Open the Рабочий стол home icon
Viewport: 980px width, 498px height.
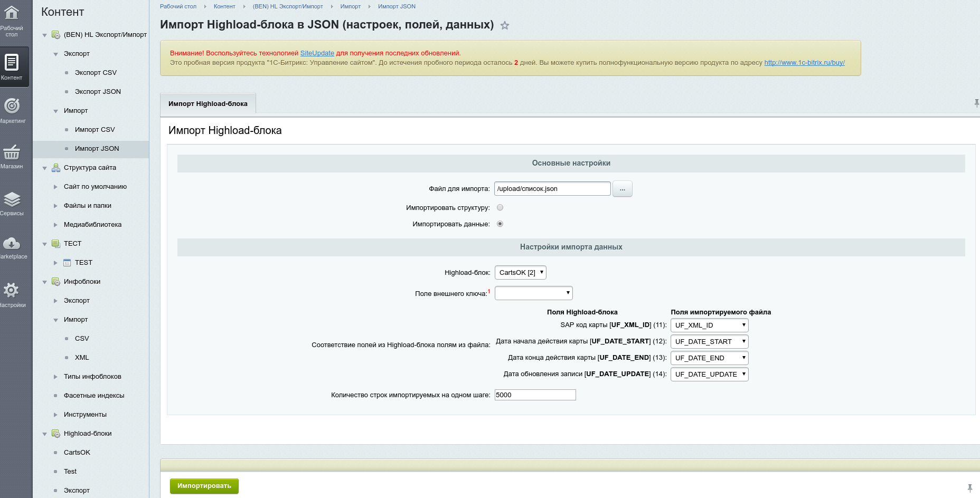(x=12, y=13)
